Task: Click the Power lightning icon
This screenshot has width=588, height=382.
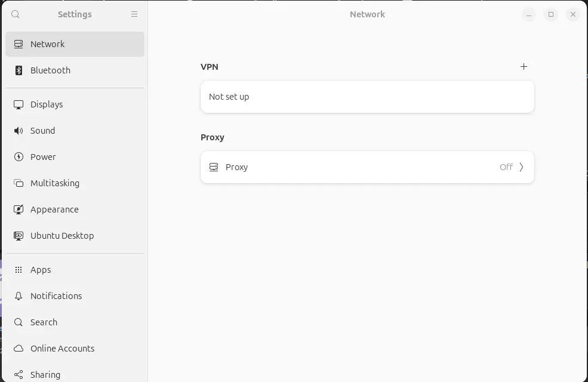Action: tap(19, 157)
